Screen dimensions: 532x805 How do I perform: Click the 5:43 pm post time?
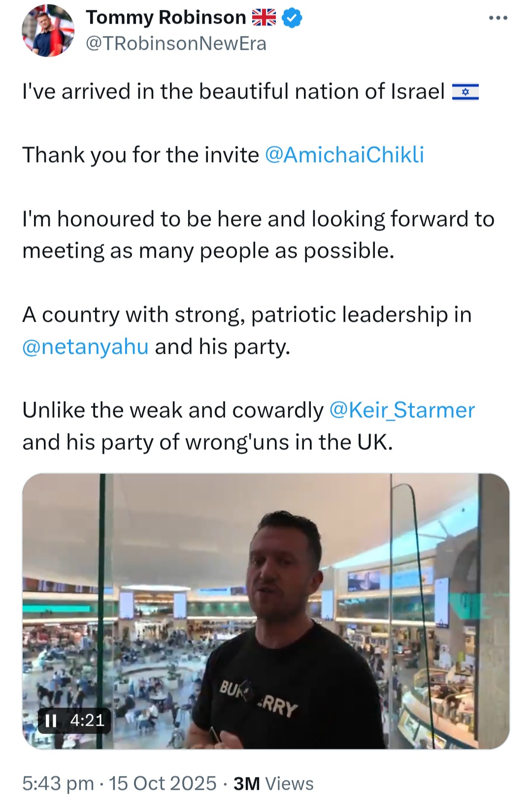coord(58,783)
